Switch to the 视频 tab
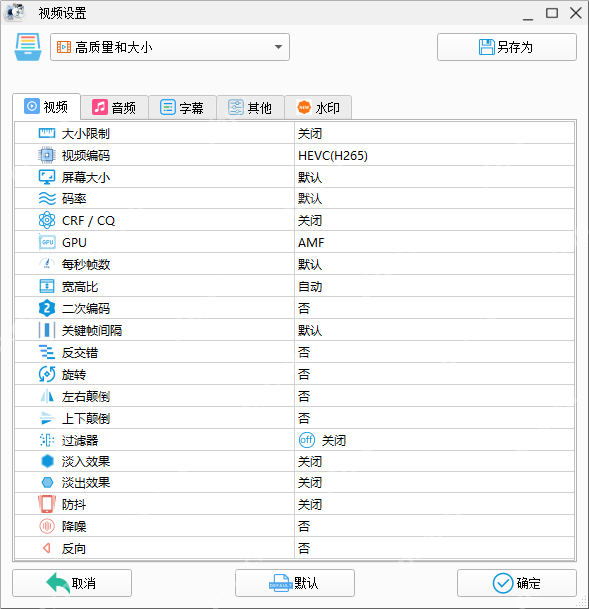This screenshot has width=589, height=609. (46, 106)
